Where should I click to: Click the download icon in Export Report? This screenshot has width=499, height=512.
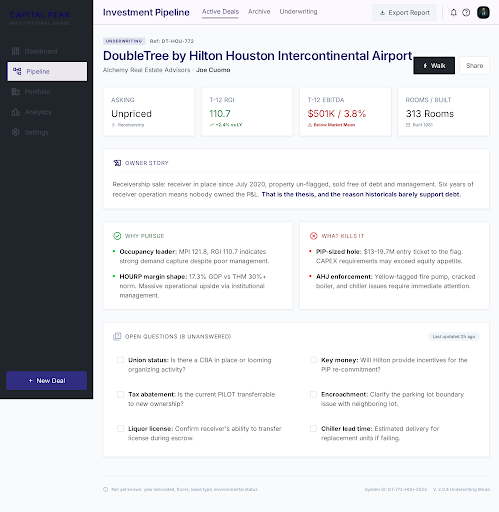coord(382,13)
